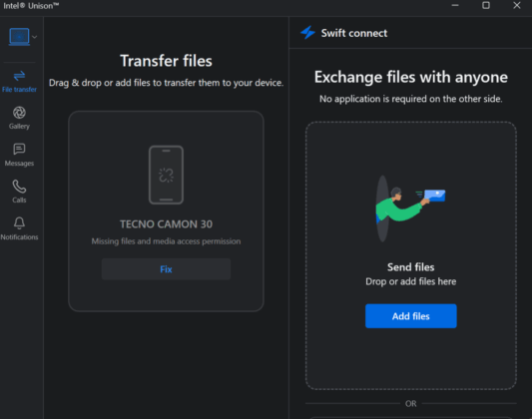Click the Swift connect lightning icon
The width and height of the screenshot is (532, 419).
(308, 33)
